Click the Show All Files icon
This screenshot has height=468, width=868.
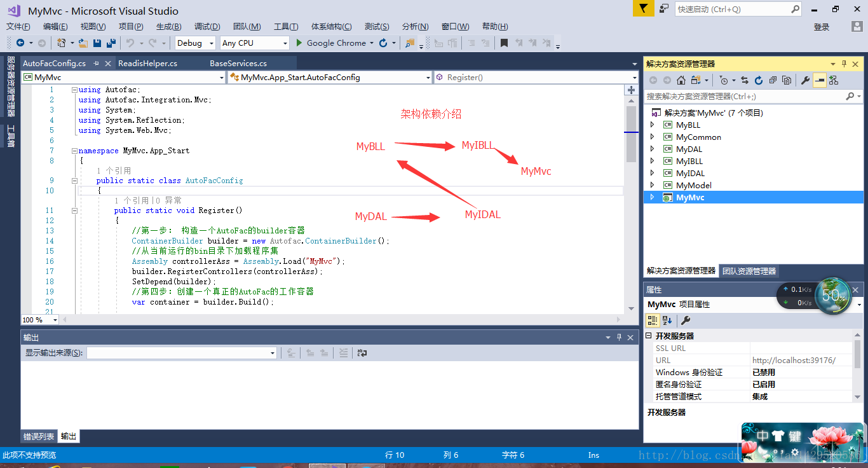(x=787, y=80)
